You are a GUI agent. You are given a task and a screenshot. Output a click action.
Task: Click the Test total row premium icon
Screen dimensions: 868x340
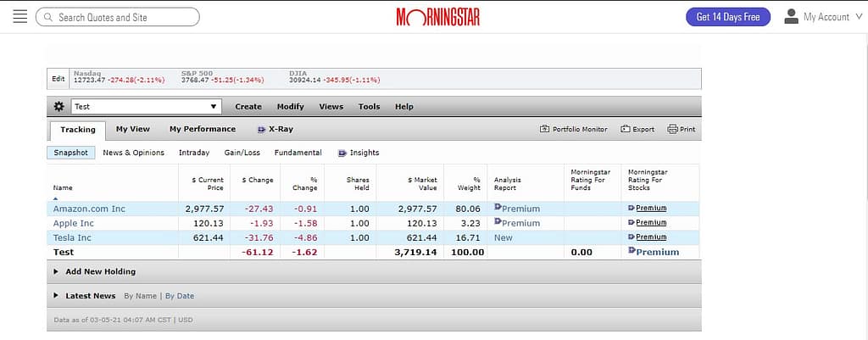(632, 250)
